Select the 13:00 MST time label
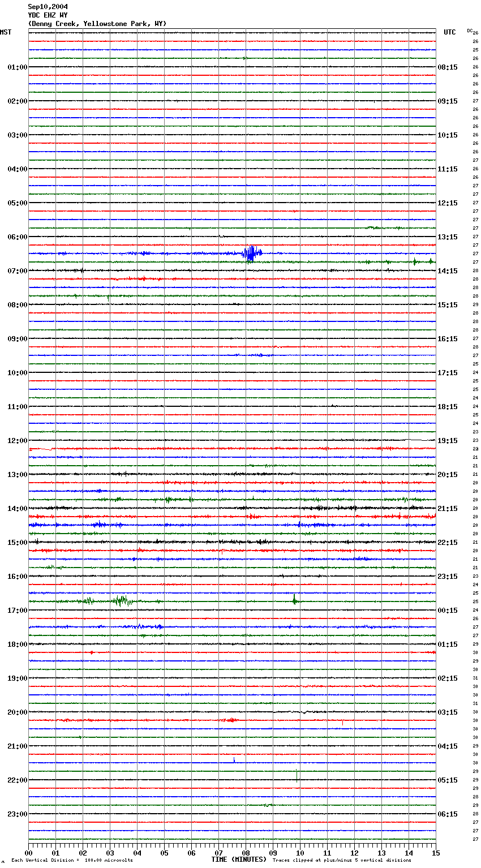The image size is (481, 868). click(x=18, y=475)
